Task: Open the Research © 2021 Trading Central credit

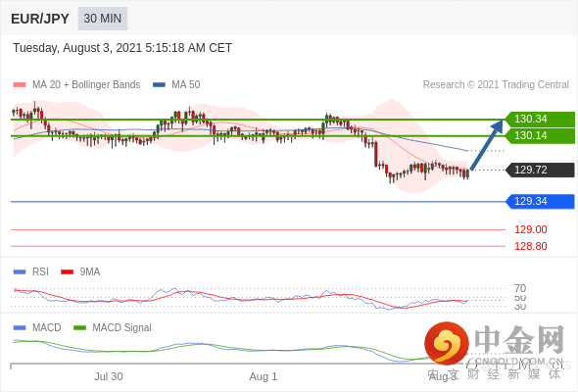Action: 496,85
